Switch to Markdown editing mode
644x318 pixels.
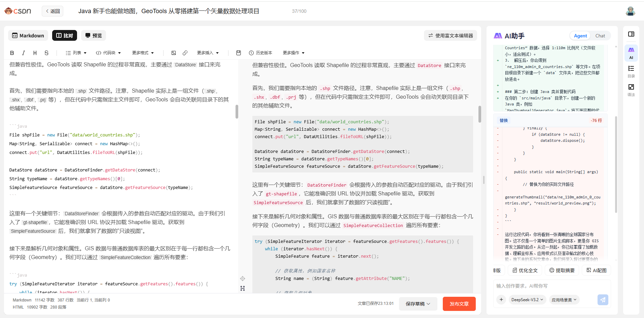coord(28,35)
